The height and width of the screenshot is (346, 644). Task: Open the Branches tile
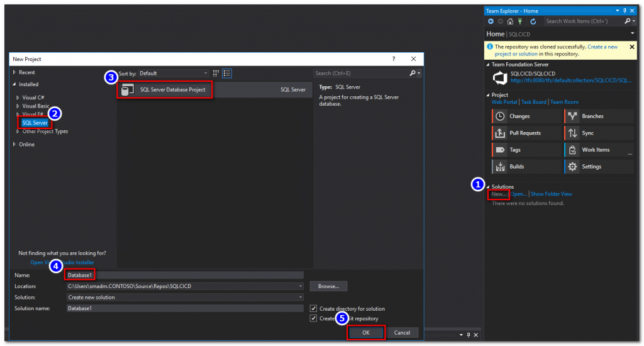[x=599, y=116]
